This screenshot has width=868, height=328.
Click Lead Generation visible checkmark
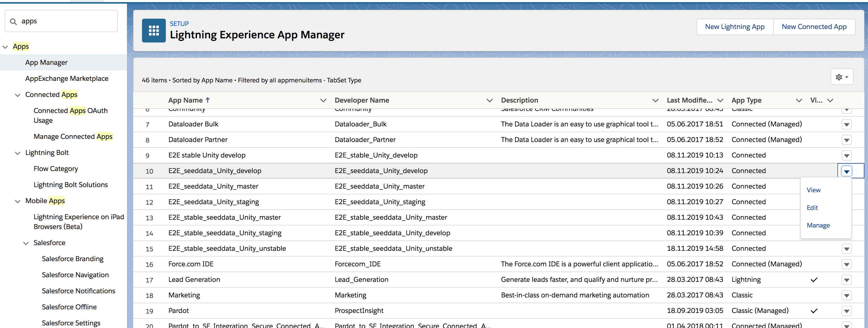[814, 280]
